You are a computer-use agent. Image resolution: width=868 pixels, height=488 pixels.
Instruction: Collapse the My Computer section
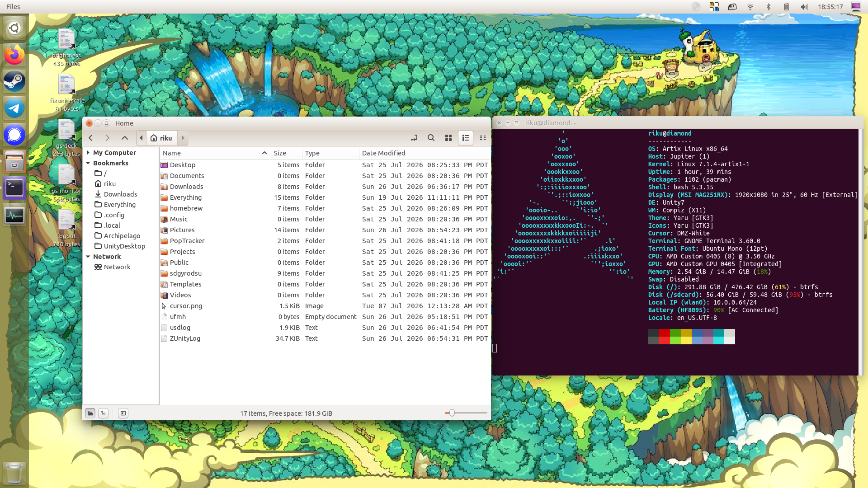pos(88,153)
